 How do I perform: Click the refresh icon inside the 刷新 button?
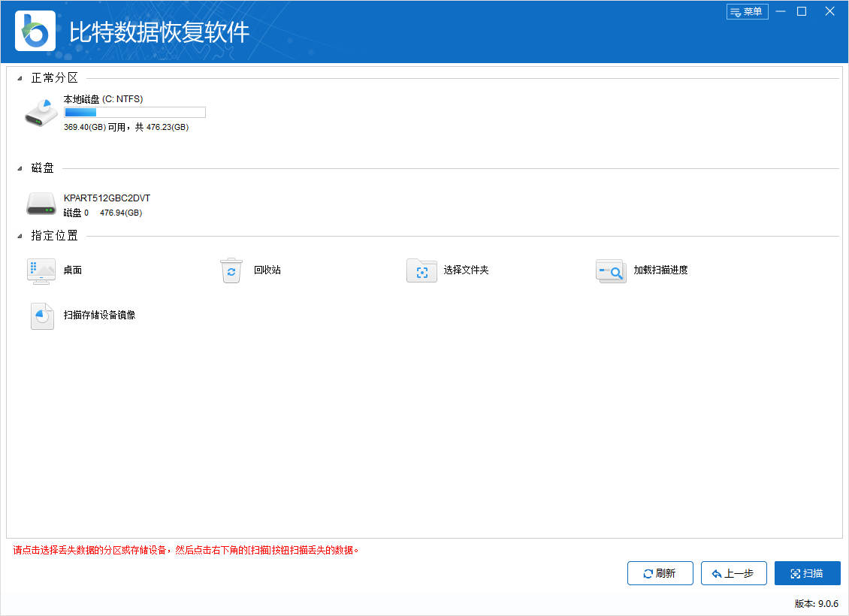click(647, 573)
